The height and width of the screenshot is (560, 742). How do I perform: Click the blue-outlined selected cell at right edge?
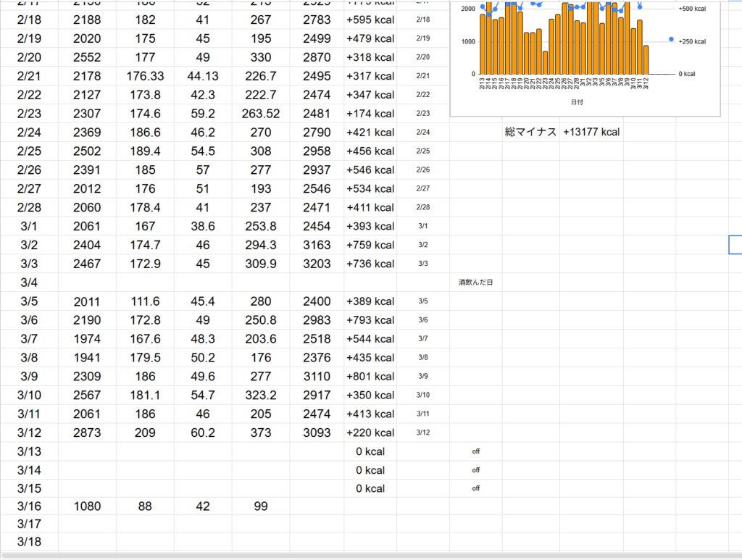[735, 245]
